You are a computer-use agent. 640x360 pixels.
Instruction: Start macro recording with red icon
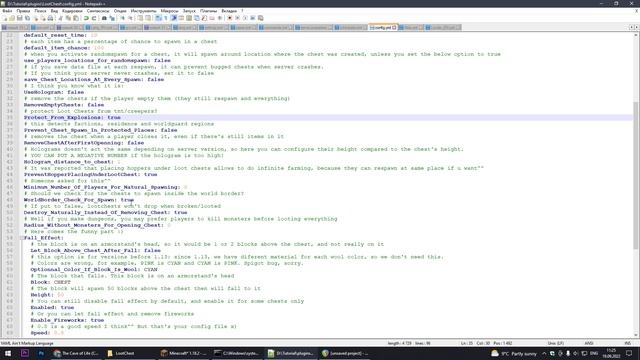229,18
